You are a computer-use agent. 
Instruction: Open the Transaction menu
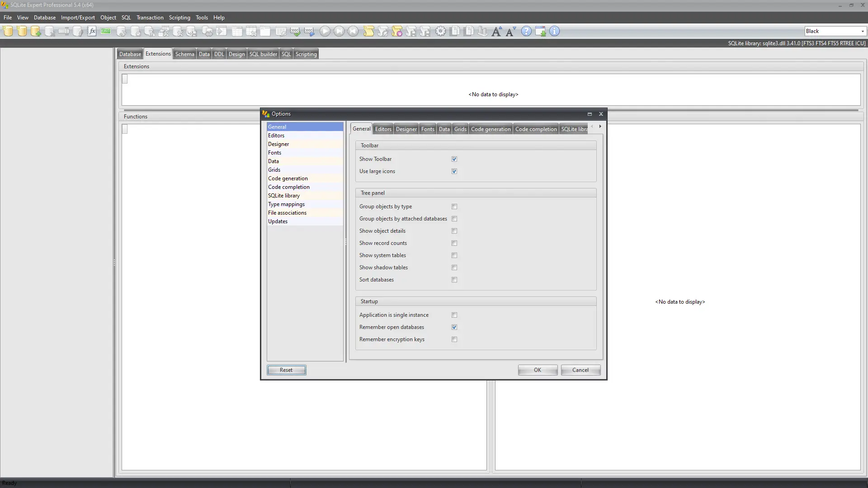coord(150,18)
